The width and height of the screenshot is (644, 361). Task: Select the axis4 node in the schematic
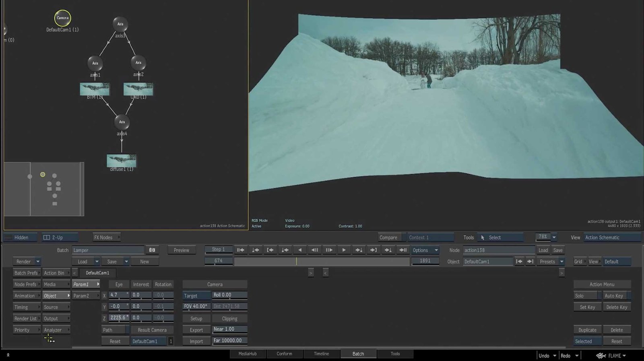tap(122, 122)
